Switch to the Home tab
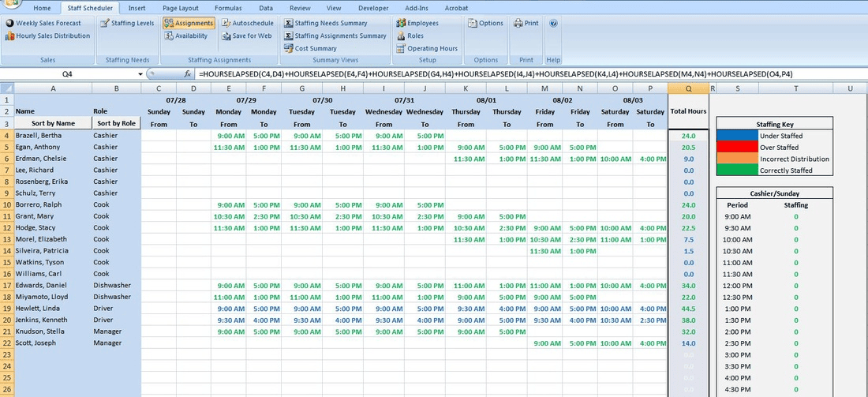868x397 pixels. pyautogui.click(x=42, y=9)
